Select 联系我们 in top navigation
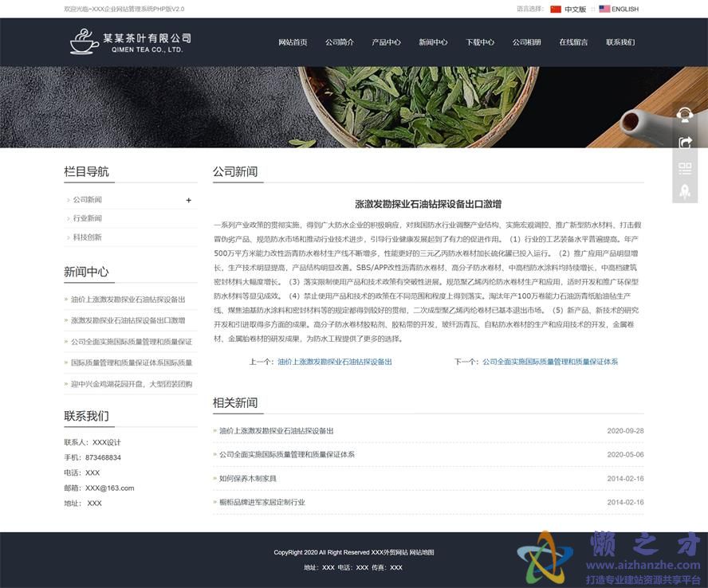The height and width of the screenshot is (588, 708). (x=620, y=42)
